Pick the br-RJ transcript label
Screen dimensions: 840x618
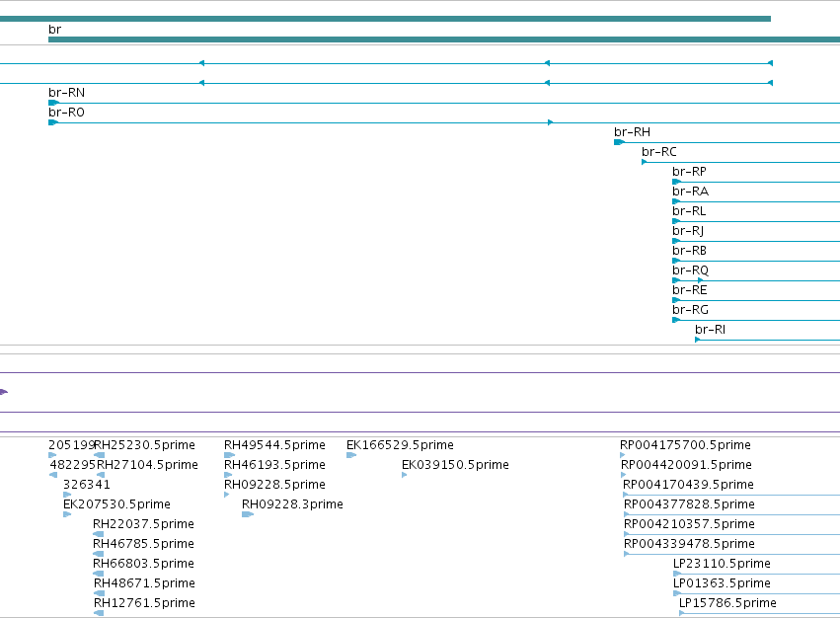[x=688, y=231]
